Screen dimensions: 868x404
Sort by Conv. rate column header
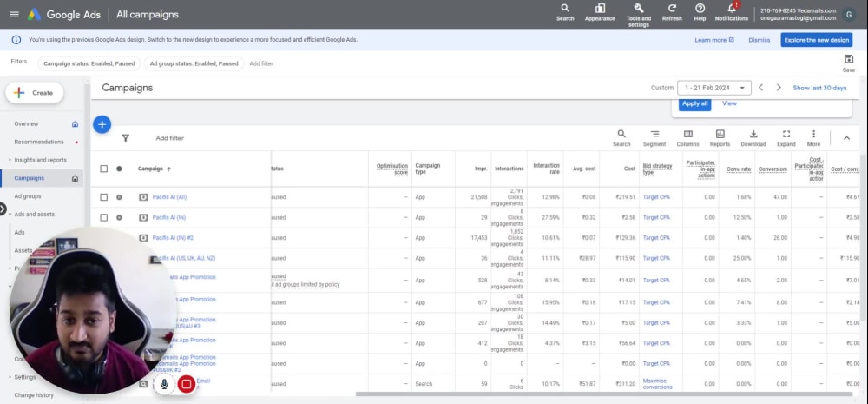coord(738,169)
